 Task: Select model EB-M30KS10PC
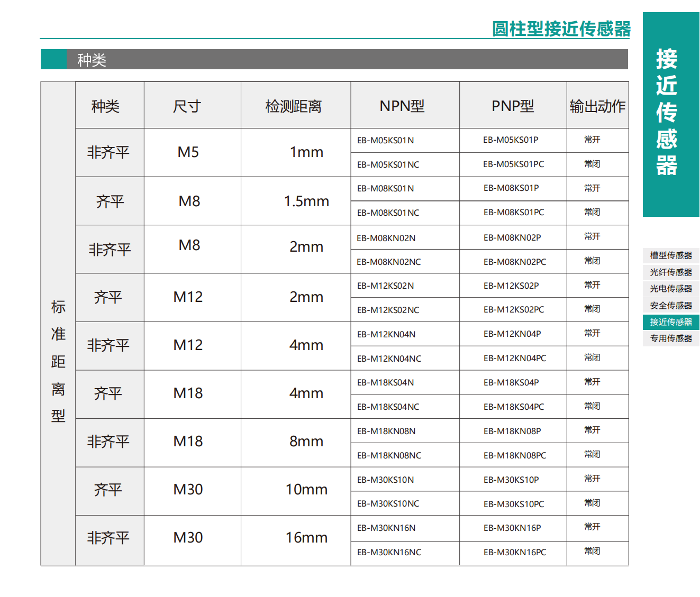point(514,504)
